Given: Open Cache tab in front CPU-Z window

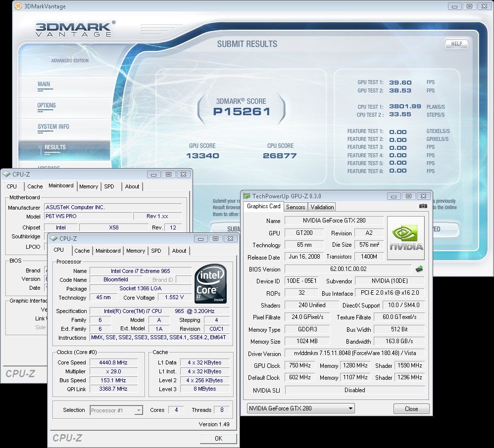Looking at the screenshot, I should 82,251.
